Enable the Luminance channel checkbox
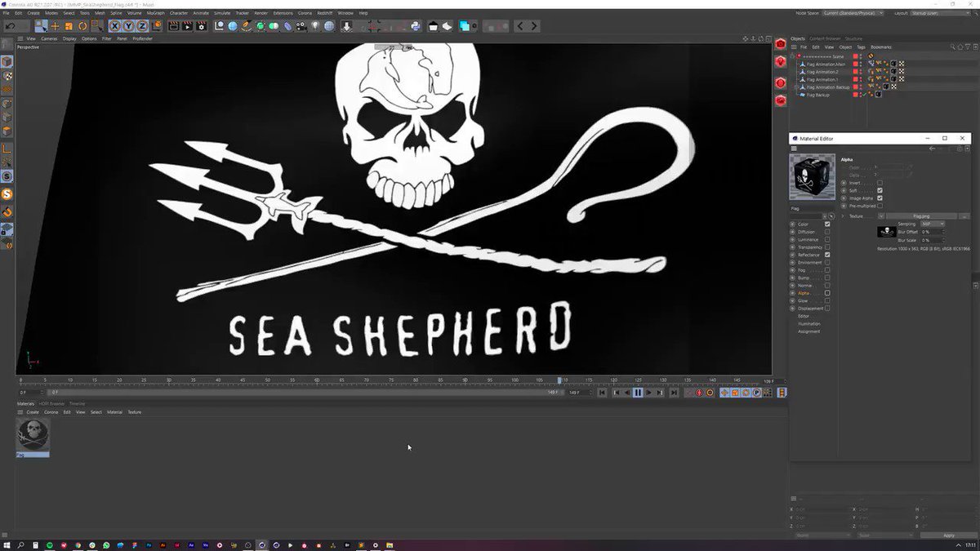Screen dimensions: 980x551 coord(827,239)
